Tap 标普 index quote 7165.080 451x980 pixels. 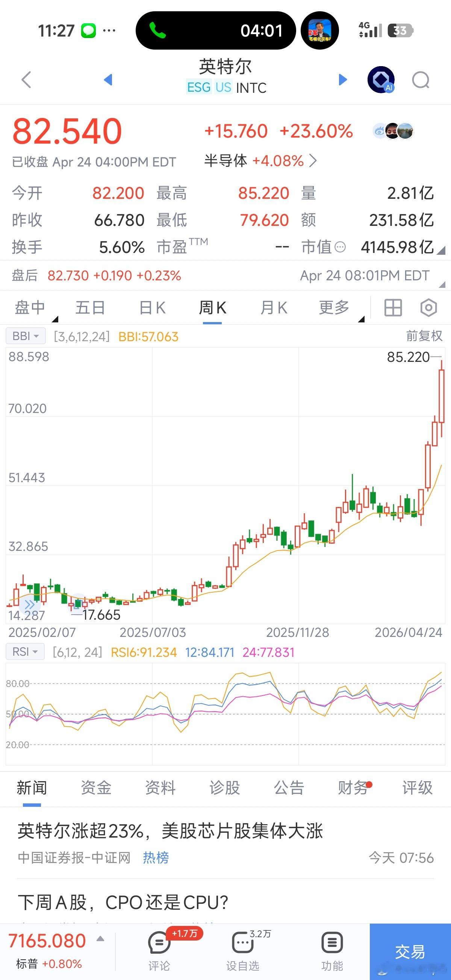click(47, 941)
